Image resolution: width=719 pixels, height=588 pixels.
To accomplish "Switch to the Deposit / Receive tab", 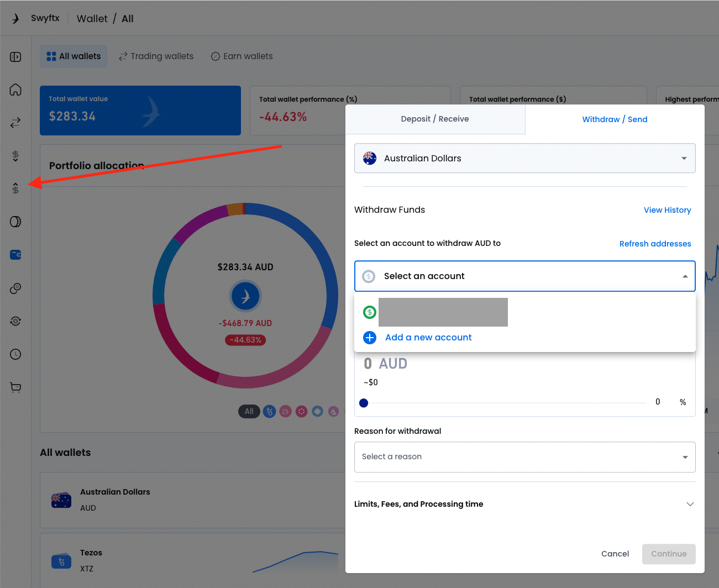I will [x=435, y=119].
